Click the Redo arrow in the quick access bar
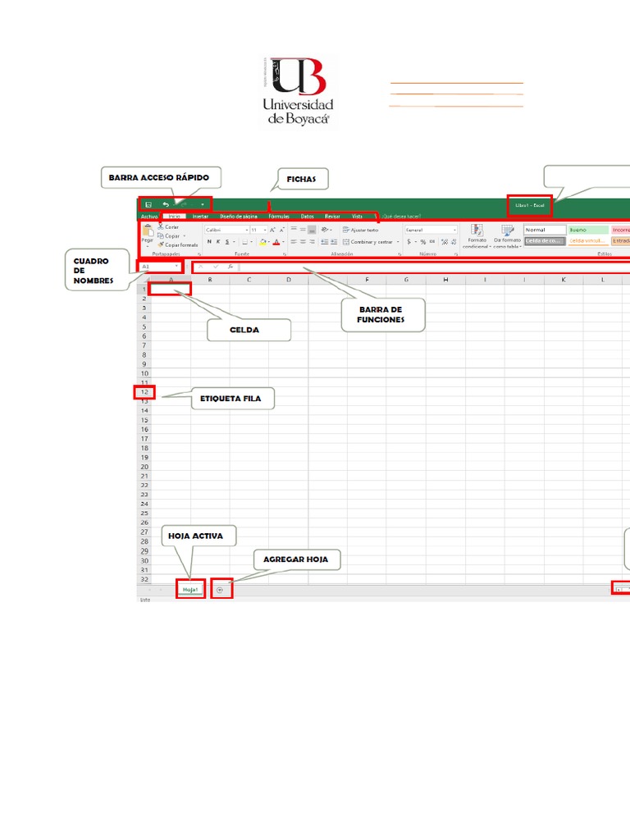Screen dimensions: 630x840 click(184, 204)
